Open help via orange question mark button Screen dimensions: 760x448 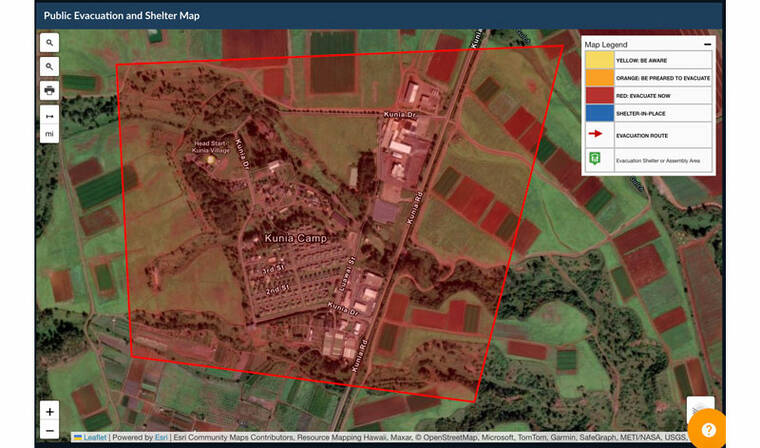[708, 429]
